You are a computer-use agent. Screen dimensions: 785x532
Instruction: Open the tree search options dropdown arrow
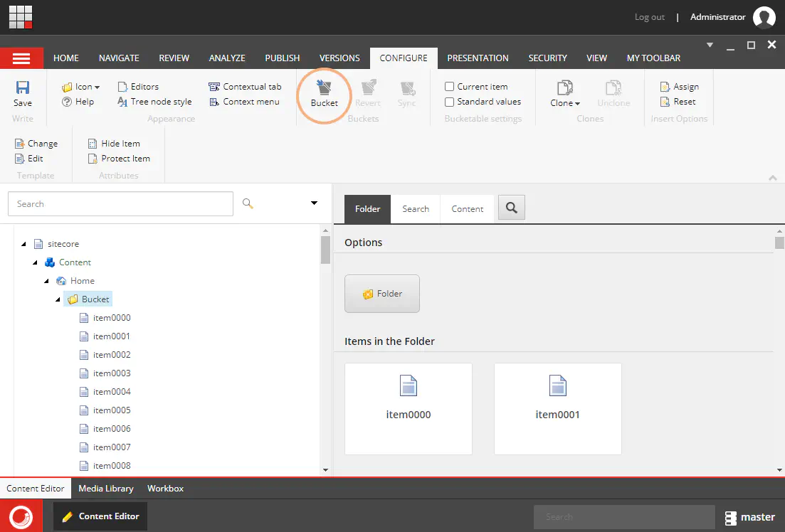click(x=314, y=203)
